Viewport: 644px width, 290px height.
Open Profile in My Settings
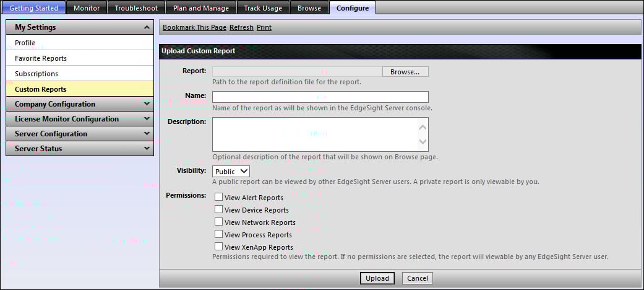pyautogui.click(x=80, y=43)
